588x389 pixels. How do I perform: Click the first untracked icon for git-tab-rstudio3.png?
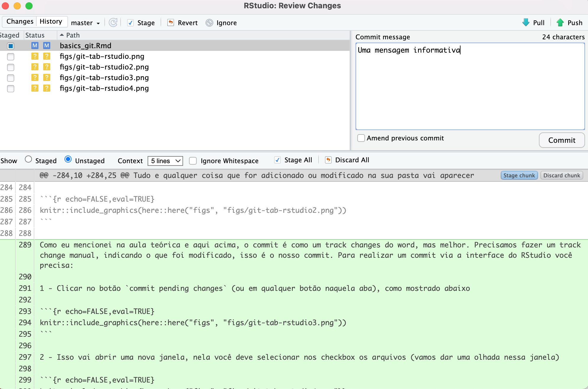tap(35, 77)
